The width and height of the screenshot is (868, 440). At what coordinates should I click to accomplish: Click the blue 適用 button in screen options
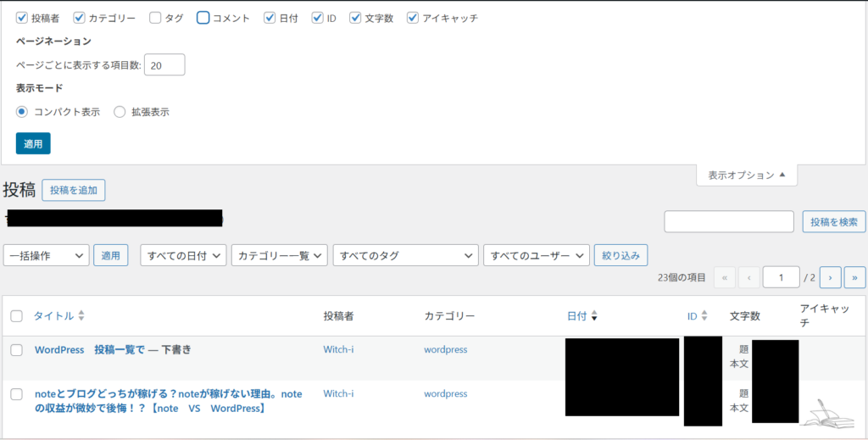[x=33, y=143]
